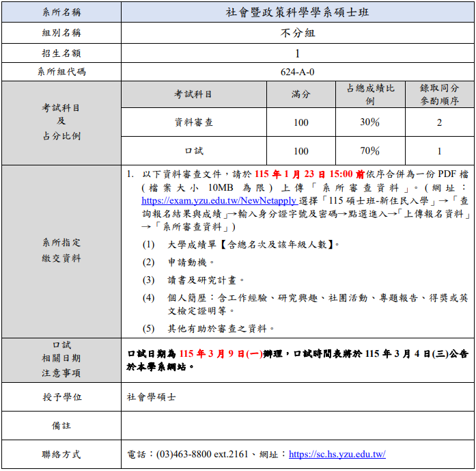476x471 pixels.
Task: Open the sc.hs.yzu.edu.tw website link
Action: (337, 454)
